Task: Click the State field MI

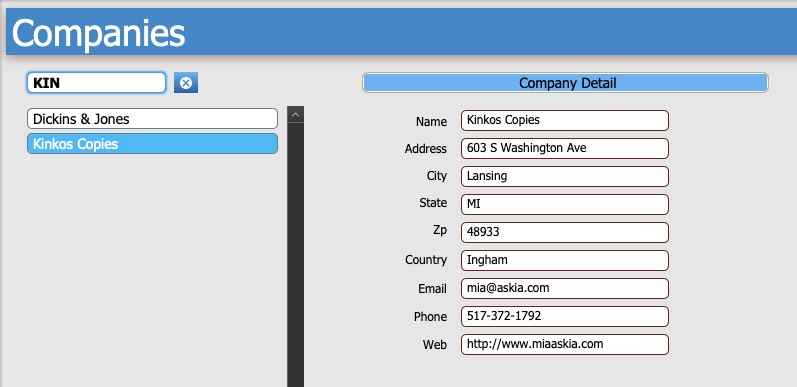Action: [x=565, y=204]
